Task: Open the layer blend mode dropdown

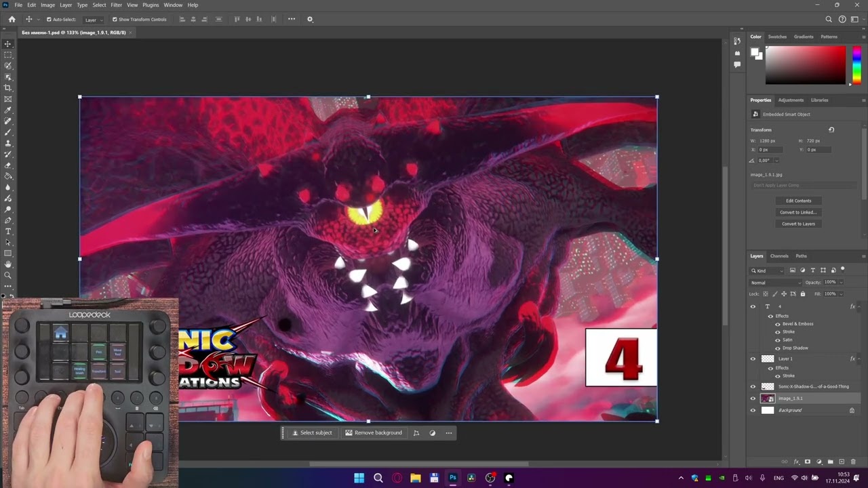Action: (776, 283)
